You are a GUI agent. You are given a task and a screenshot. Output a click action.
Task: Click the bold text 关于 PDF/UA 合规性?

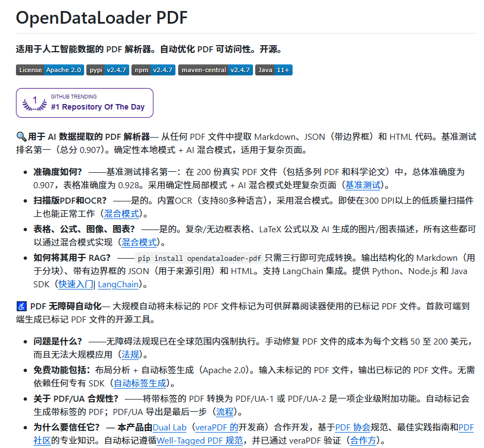76,399
